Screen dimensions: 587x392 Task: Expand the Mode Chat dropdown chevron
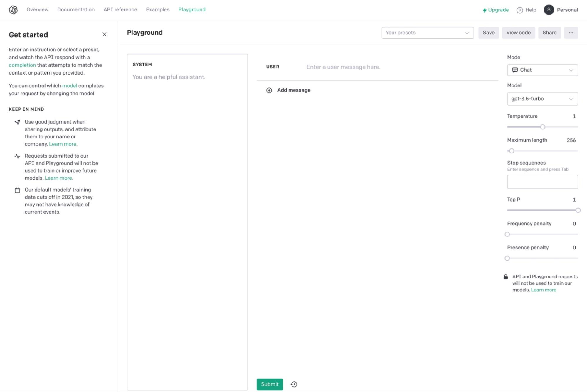click(x=571, y=70)
